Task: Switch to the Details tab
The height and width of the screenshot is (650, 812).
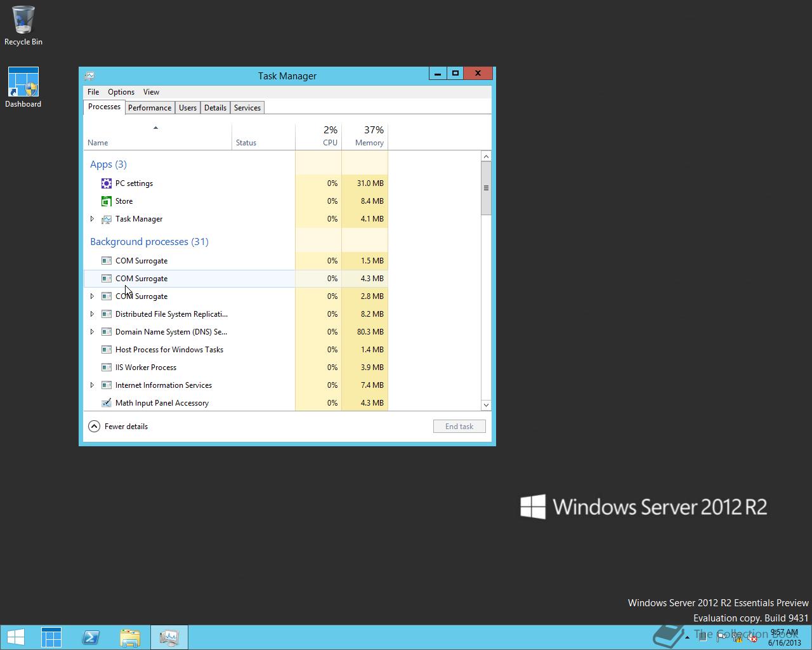Action: coord(215,108)
